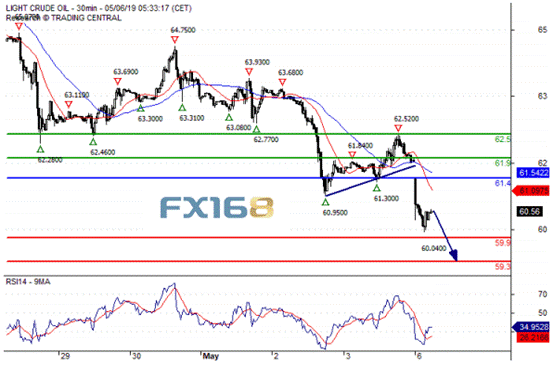
Task: Click the red peak marker under 63.9300
Action: click(249, 72)
